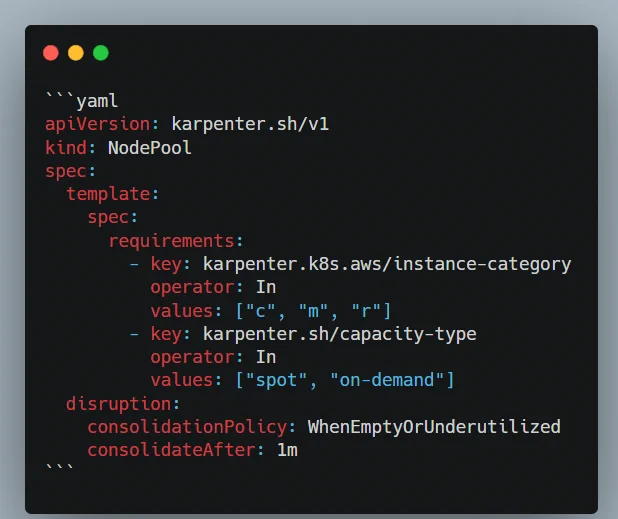Click the "consolidateAfter" key
The width and height of the screenshot is (618, 519).
(171, 450)
